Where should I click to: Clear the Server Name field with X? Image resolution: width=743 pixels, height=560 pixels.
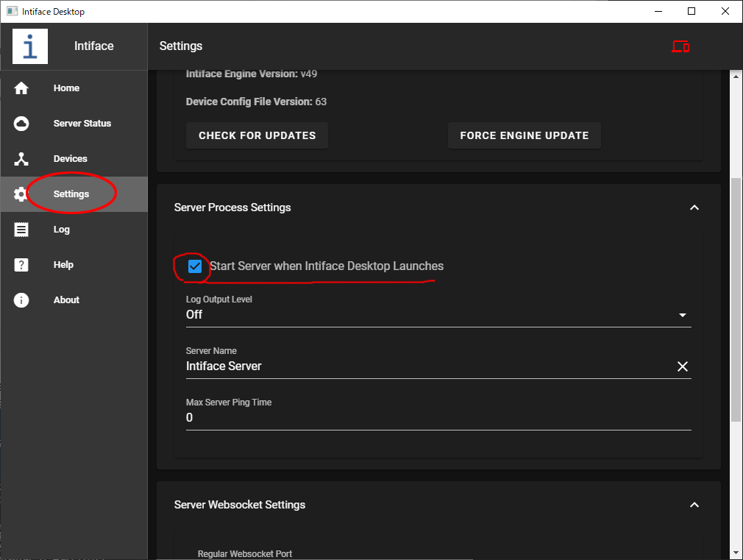683,366
